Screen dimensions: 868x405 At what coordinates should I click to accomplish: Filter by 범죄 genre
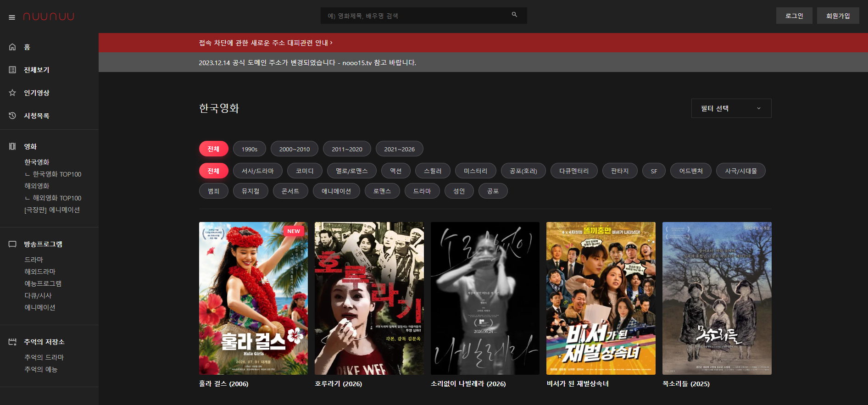[214, 191]
